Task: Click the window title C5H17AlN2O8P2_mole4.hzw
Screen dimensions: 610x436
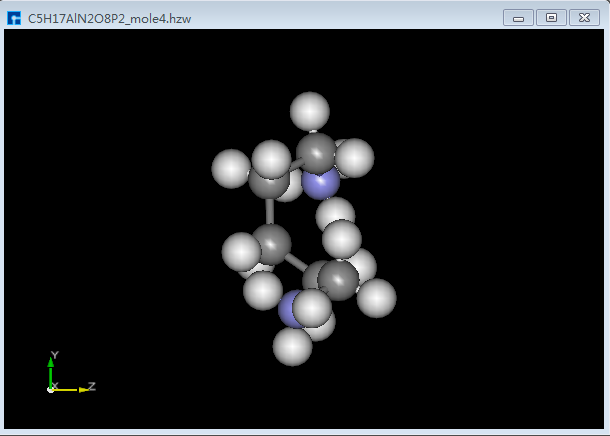Action: click(x=109, y=19)
